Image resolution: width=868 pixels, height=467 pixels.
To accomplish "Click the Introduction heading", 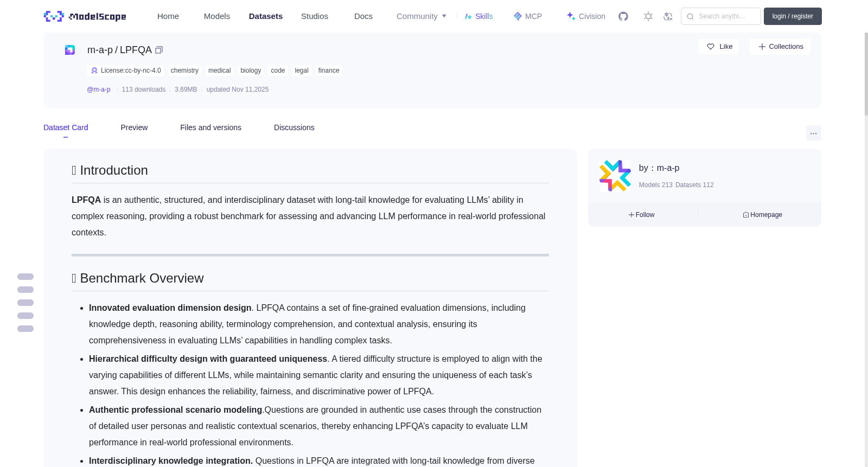I will tap(110, 170).
